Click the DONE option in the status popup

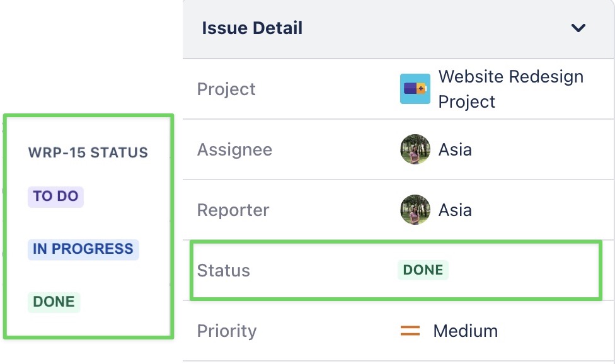tap(54, 302)
